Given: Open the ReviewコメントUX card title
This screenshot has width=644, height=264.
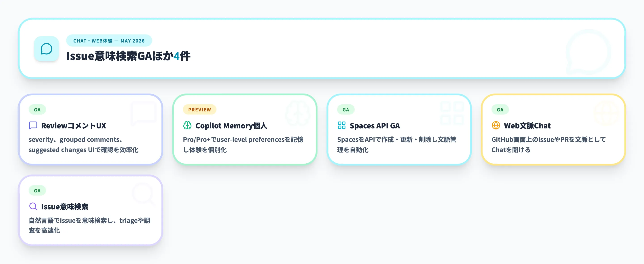Looking at the screenshot, I should [x=74, y=126].
